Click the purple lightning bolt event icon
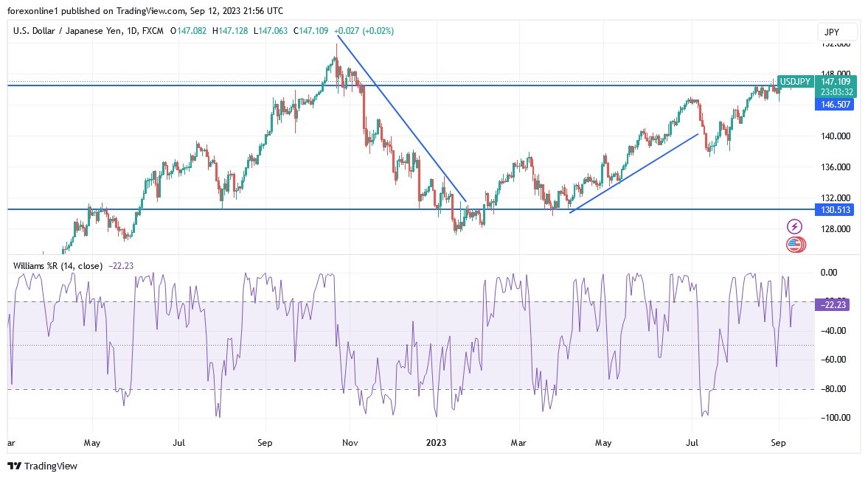Screen dimensions: 868x479 point(795,226)
